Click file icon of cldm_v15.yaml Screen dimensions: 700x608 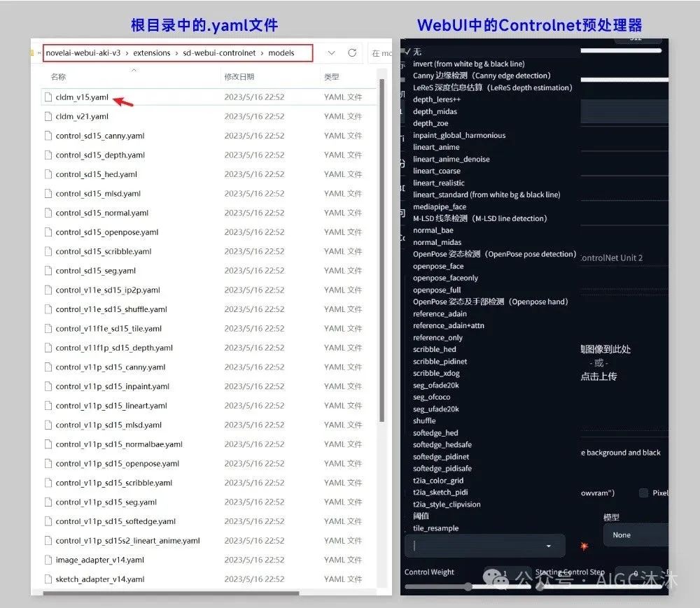48,97
